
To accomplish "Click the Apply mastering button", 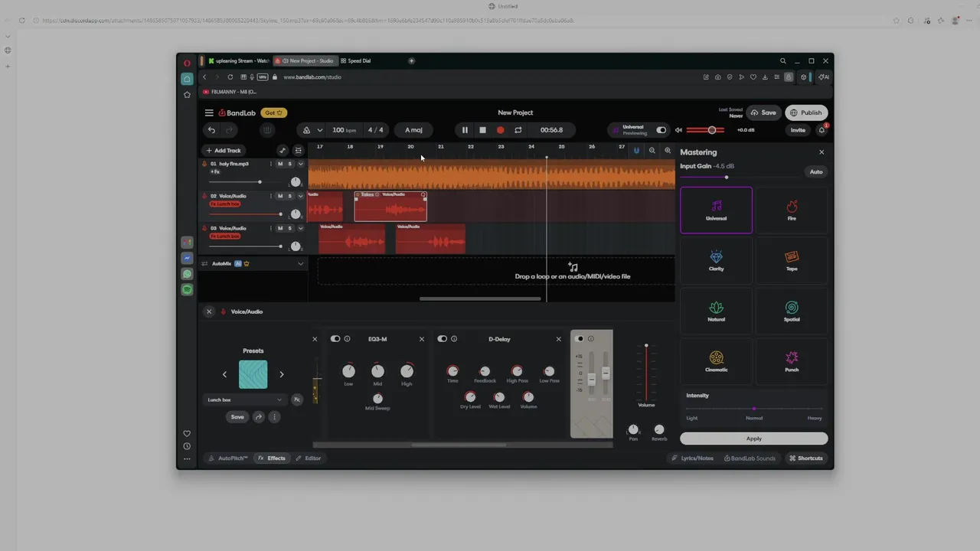I will coord(754,439).
